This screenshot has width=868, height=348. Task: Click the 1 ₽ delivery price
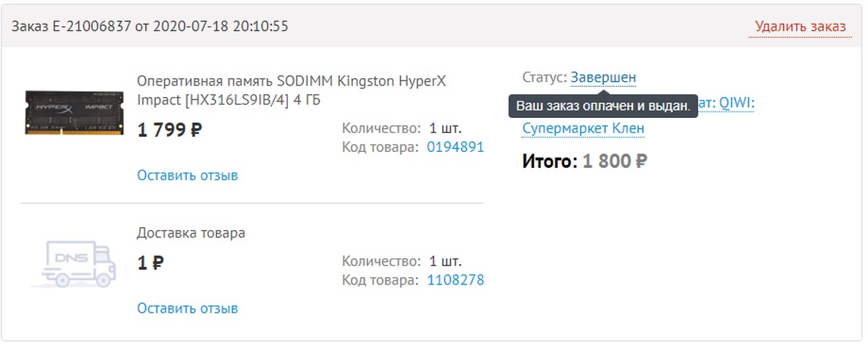pyautogui.click(x=150, y=263)
